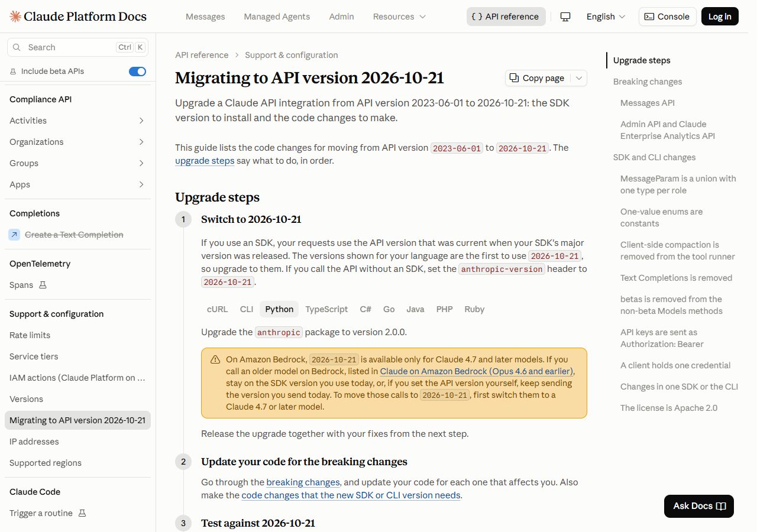Viewport: 757px width, 532px height.
Task: Open the Ask Docs button
Action: (x=699, y=506)
